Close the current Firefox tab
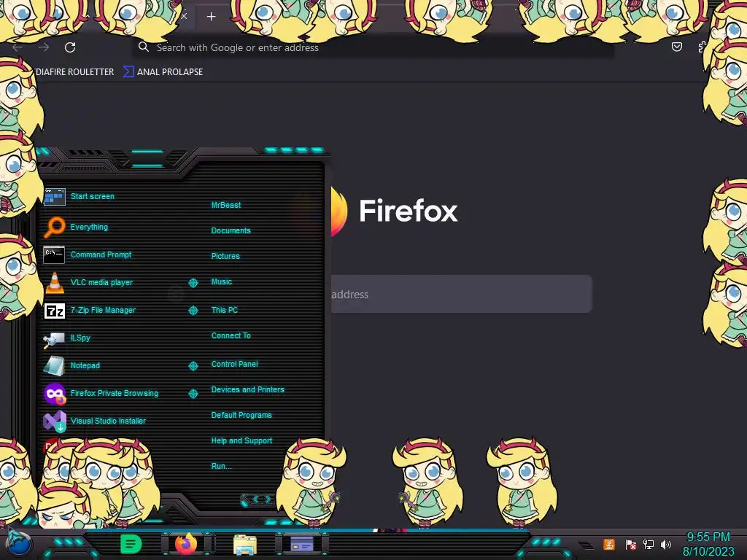747x560 pixels. [x=184, y=16]
